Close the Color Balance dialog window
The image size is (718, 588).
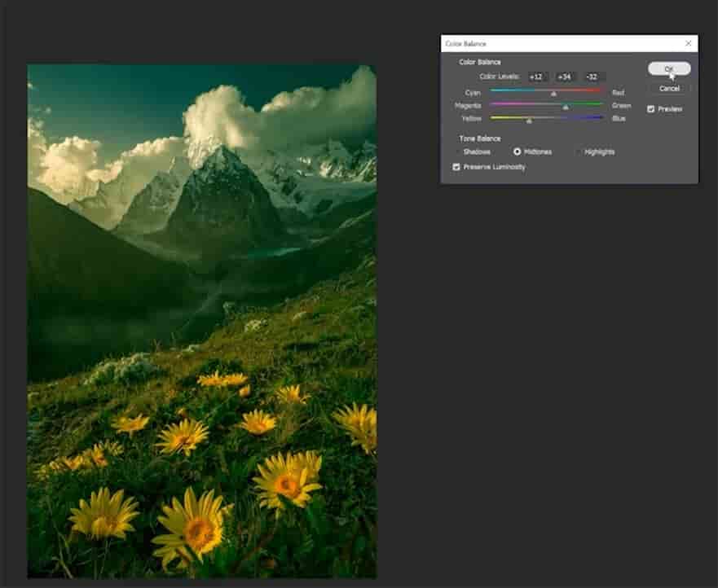[x=688, y=43]
